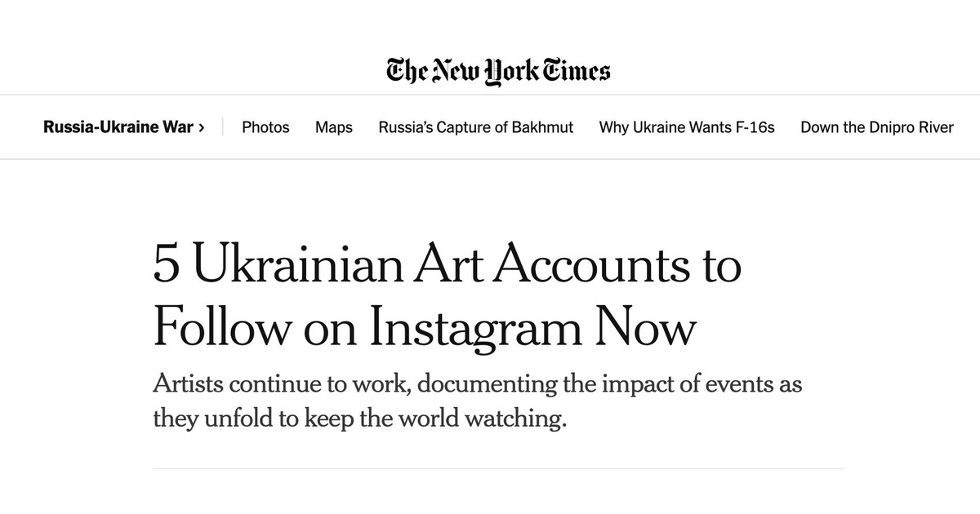Open the Photos navigation item

pos(265,127)
